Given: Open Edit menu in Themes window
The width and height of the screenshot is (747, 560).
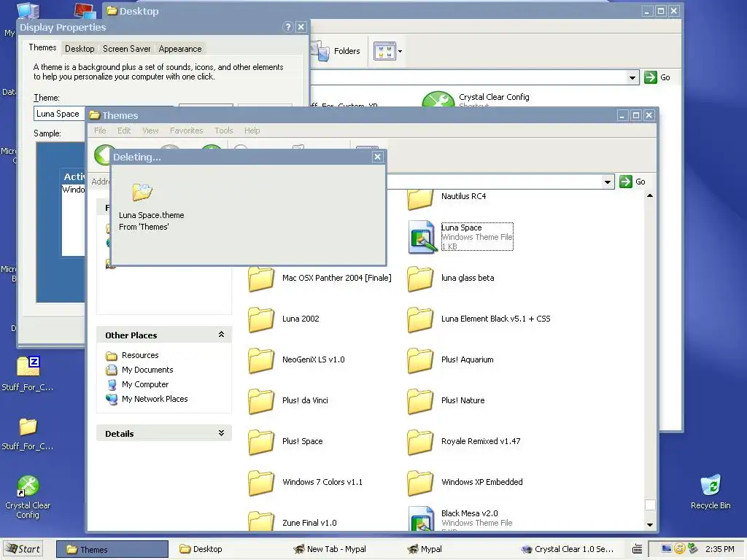Looking at the screenshot, I should pos(124,131).
